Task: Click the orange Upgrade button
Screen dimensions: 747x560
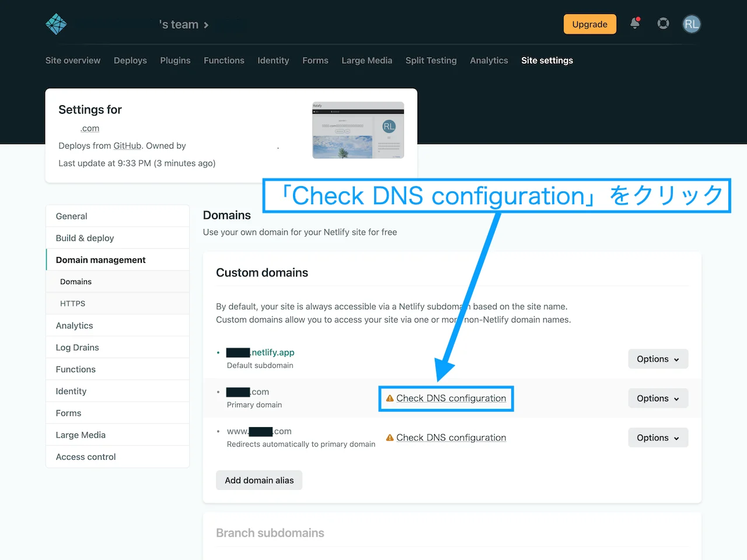Action: [x=589, y=24]
